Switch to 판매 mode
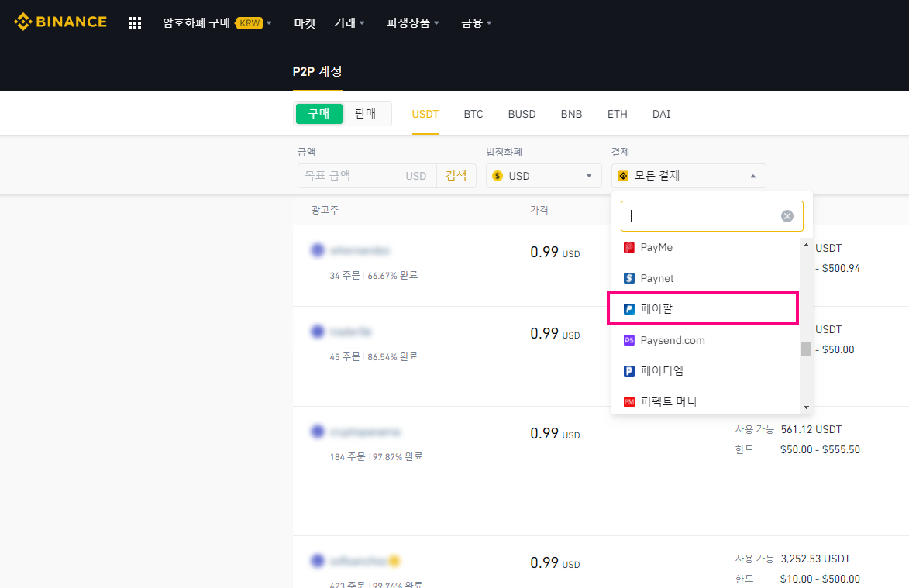 365,114
